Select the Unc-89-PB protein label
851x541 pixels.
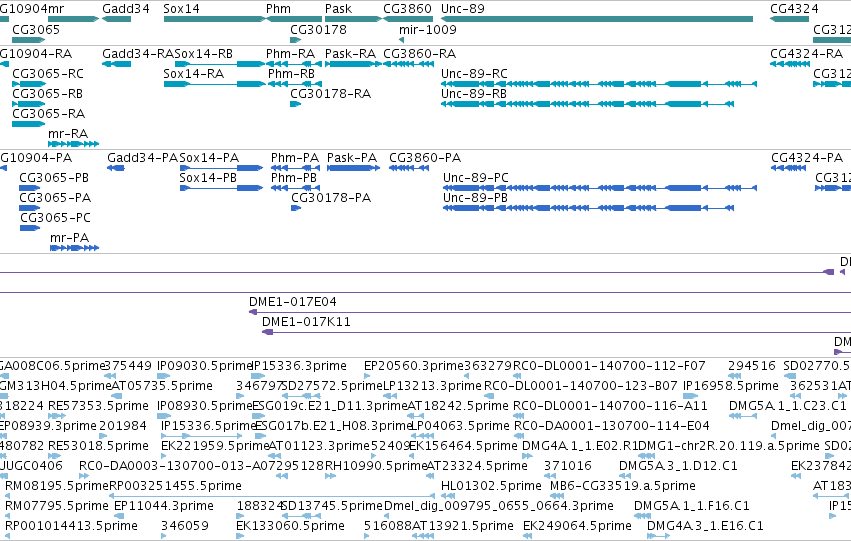coord(475,198)
